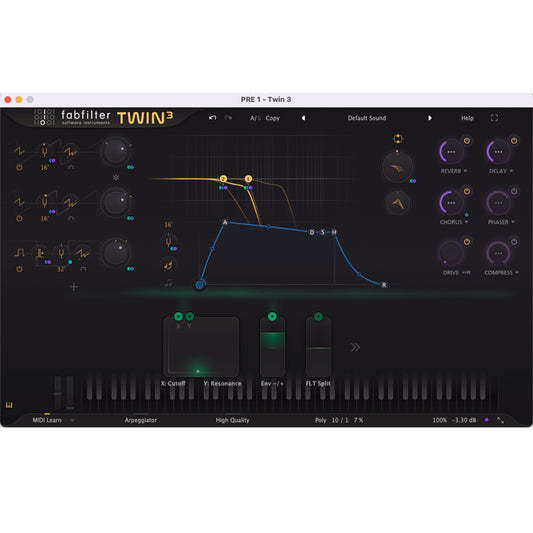Image resolution: width=533 pixels, height=533 pixels.
Task: Toggle oscillator 1 power button
Action: click(x=19, y=167)
